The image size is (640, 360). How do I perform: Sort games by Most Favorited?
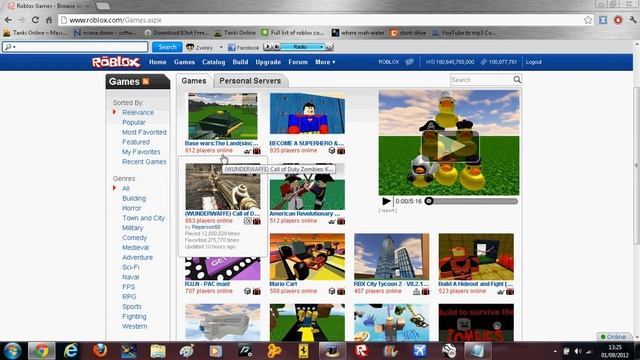(x=144, y=132)
